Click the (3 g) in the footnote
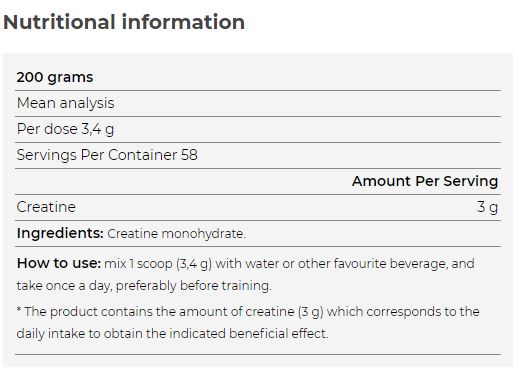Screen dimensions: 517x373 coord(311,312)
